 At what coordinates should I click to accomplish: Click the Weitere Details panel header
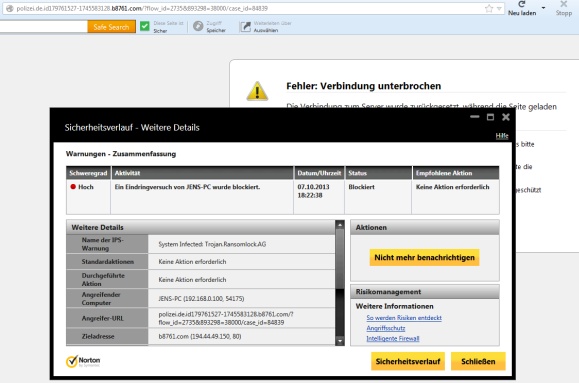(x=201, y=227)
